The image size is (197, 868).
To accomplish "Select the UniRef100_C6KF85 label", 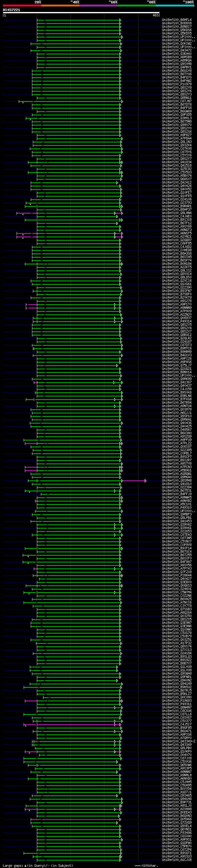I will [177, 243].
